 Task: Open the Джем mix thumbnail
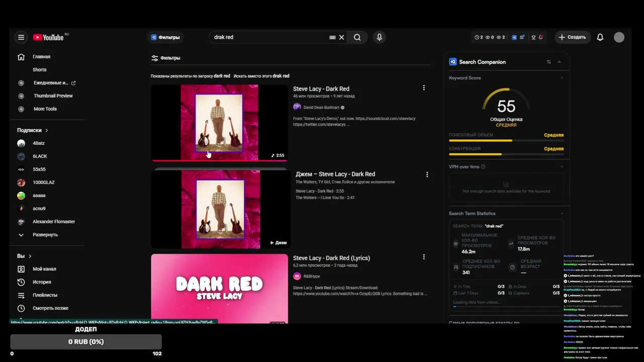click(220, 209)
